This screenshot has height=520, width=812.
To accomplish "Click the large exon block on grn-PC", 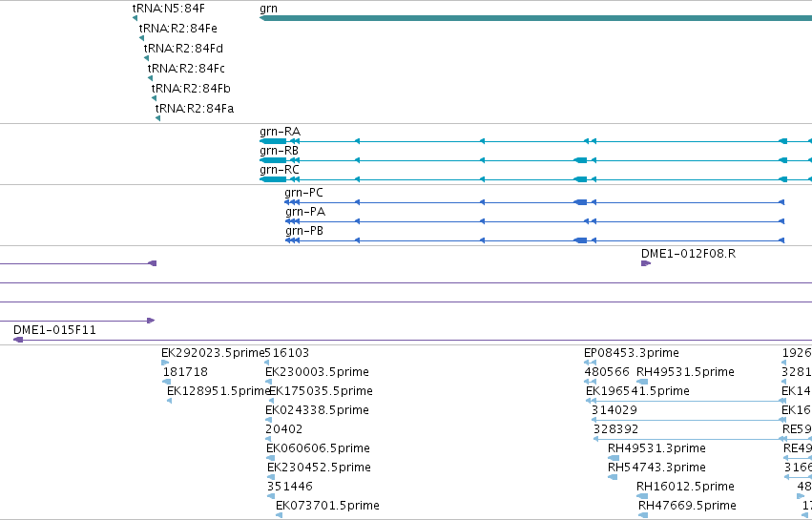I will tap(580, 202).
